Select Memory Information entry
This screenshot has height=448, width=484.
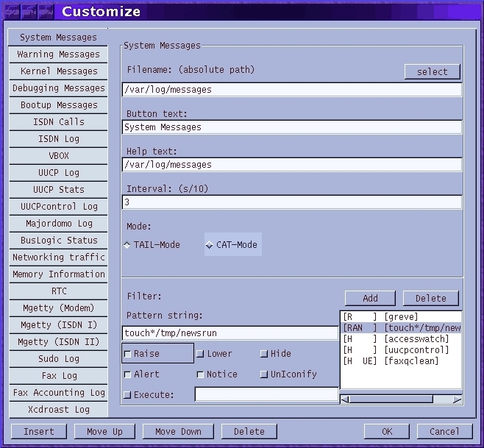pos(58,274)
